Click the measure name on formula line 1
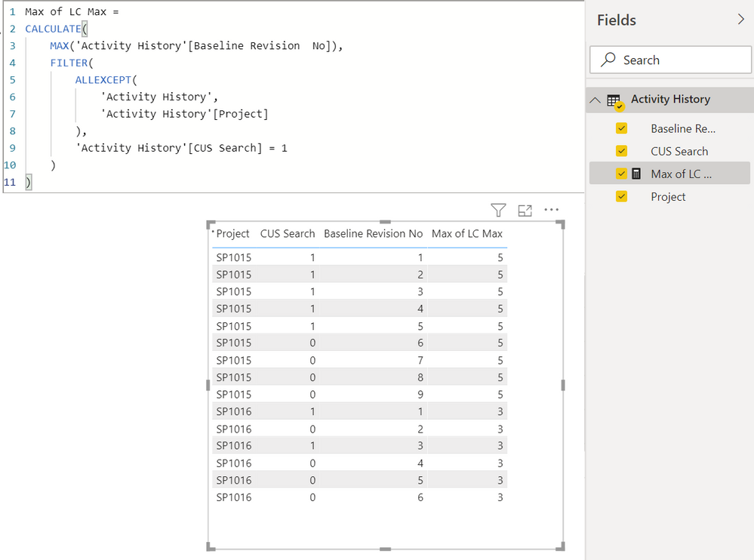The height and width of the screenshot is (560, 754). pyautogui.click(x=66, y=11)
